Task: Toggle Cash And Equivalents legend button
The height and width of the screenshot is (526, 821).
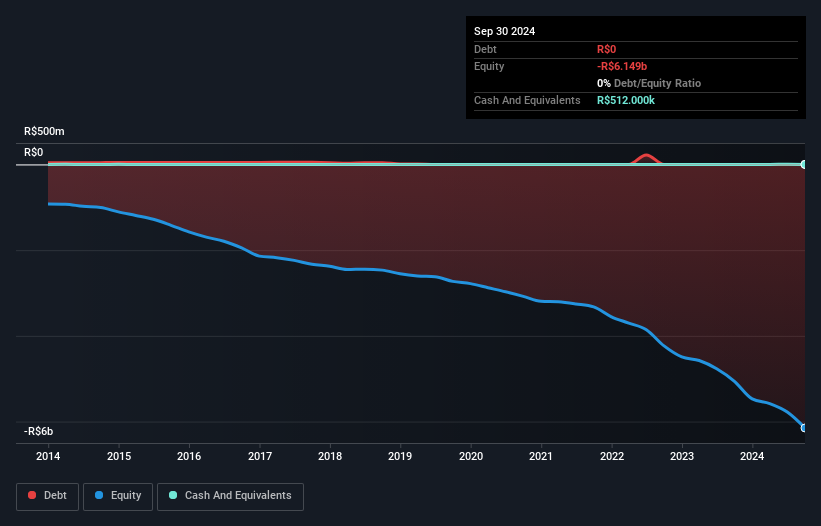Action: (230, 496)
